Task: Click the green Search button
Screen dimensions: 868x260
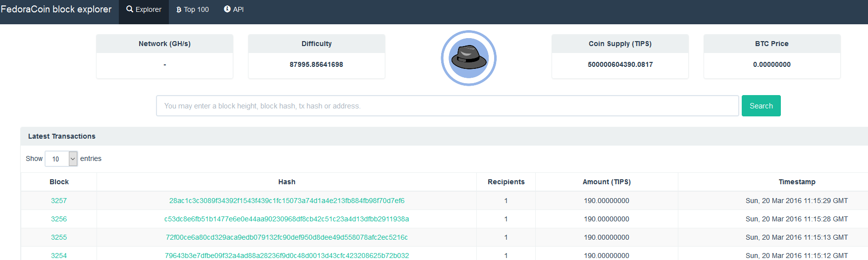Action: [761, 106]
